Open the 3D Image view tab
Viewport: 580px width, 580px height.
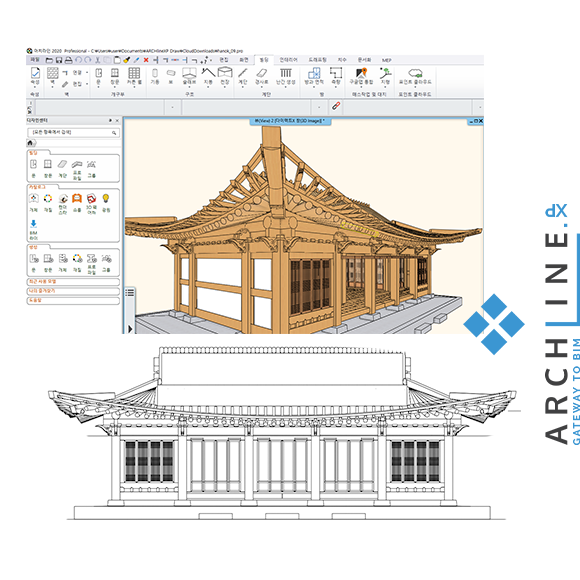[290, 121]
